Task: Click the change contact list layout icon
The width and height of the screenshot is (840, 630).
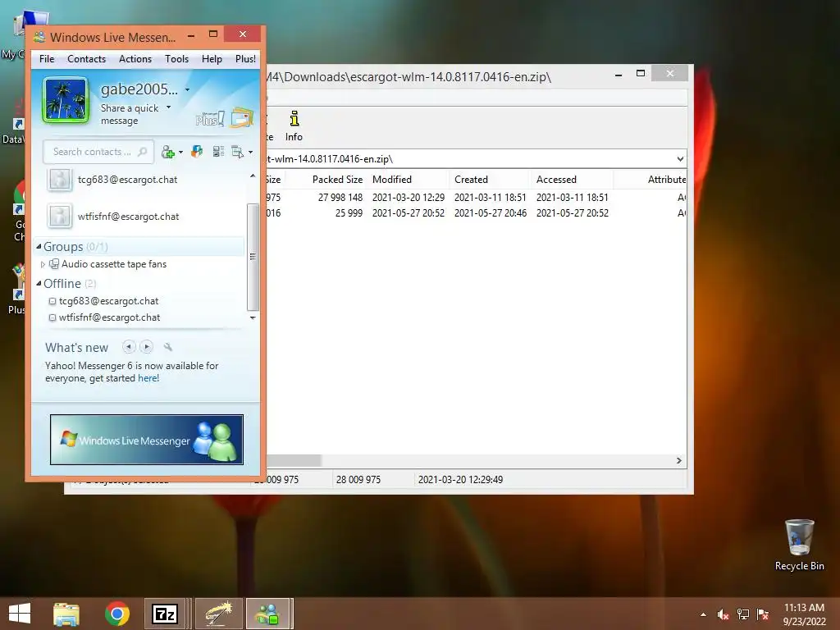Action: tap(218, 152)
